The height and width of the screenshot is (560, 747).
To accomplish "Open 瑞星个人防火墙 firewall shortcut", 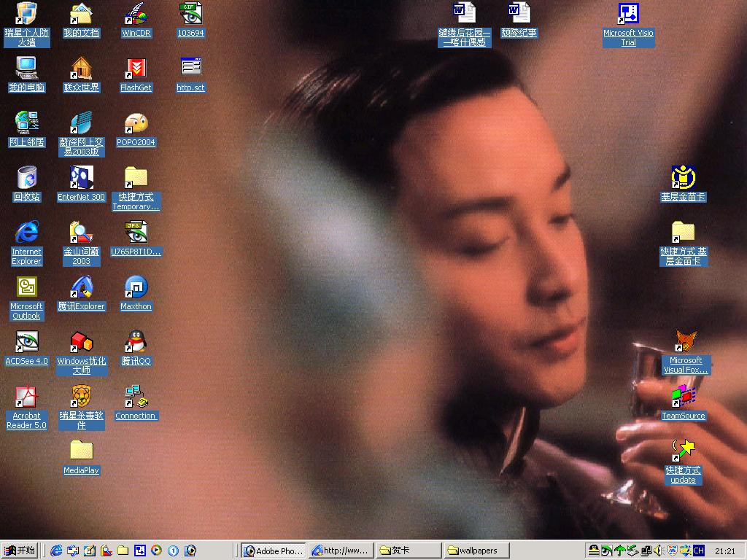I will [x=27, y=24].
